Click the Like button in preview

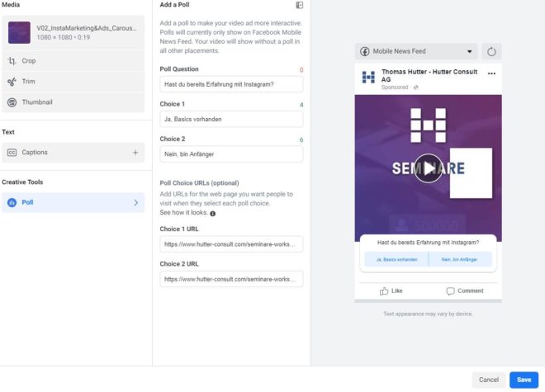(391, 290)
